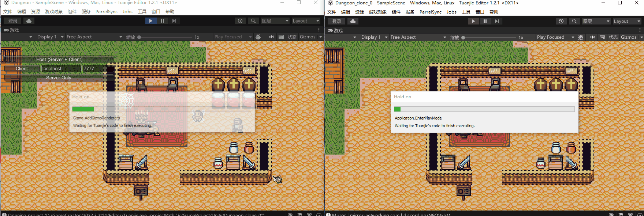This screenshot has height=216, width=644.
Task: Open Play Focused dropdown in Dungeon_clone_0 window
Action: pos(555,37)
